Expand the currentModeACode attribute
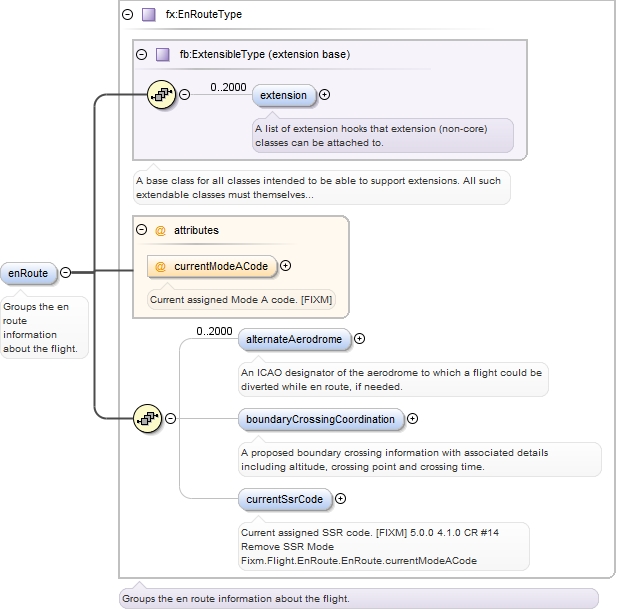Image resolution: width=617 pixels, height=612 pixels. coord(286,266)
